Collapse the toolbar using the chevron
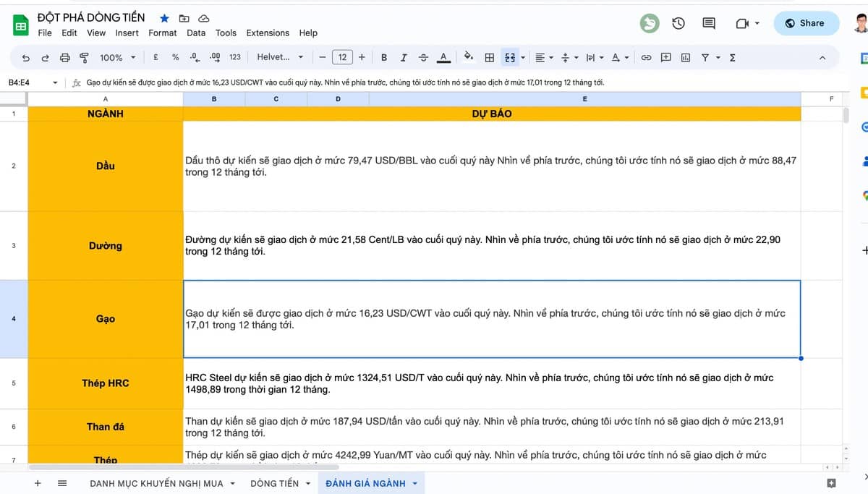 pyautogui.click(x=822, y=56)
